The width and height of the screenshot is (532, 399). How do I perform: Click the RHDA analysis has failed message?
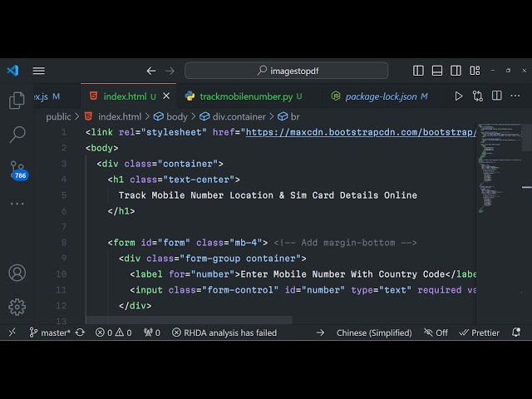(224, 332)
